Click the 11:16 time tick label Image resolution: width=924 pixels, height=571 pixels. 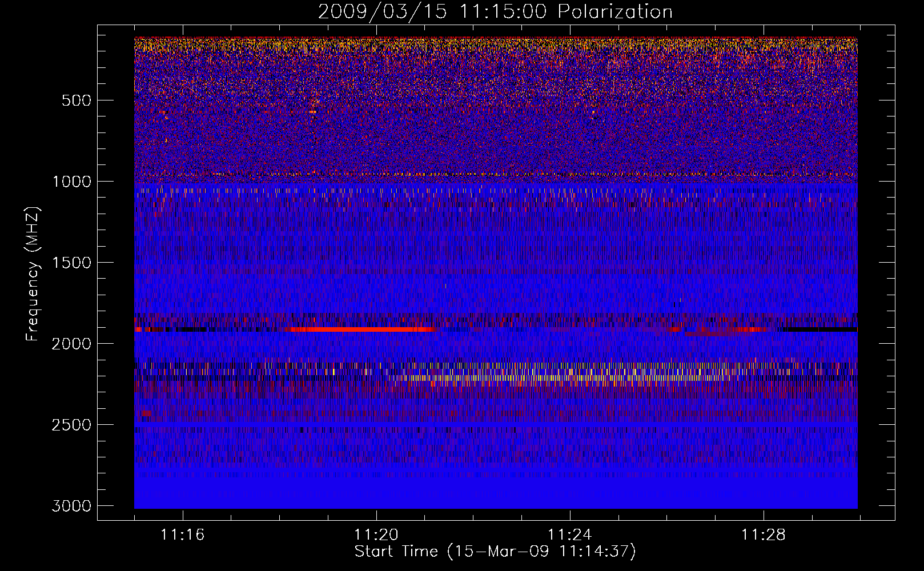183,535
